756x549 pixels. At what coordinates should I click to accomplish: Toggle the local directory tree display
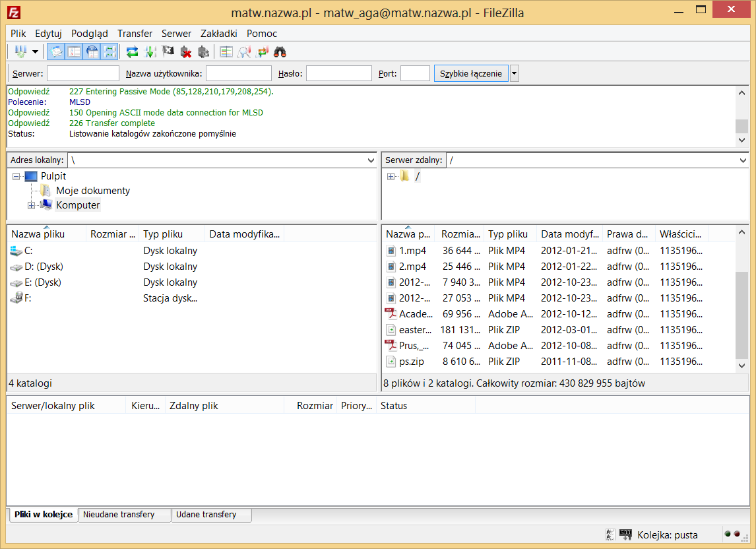(x=75, y=51)
